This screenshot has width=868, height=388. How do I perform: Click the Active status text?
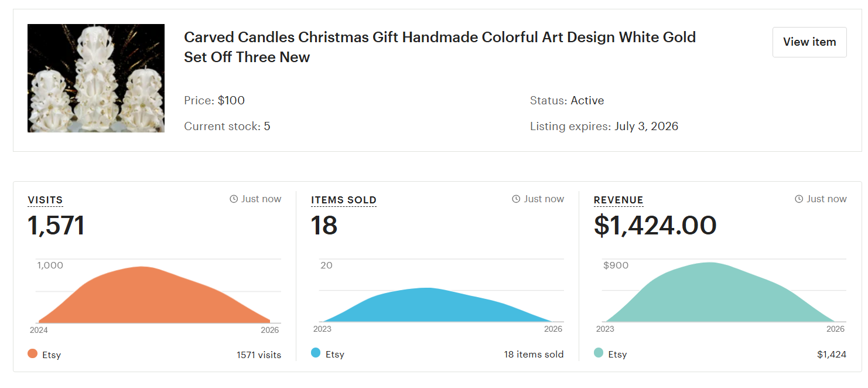(x=588, y=100)
